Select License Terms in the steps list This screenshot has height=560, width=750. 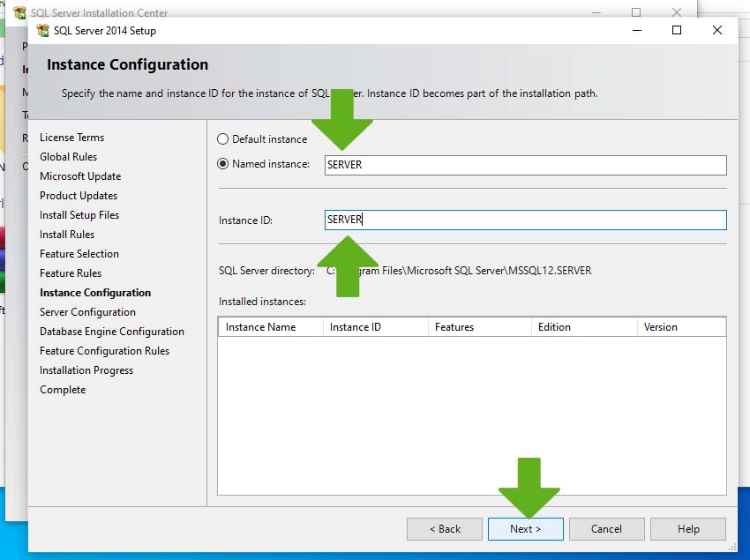coord(71,138)
